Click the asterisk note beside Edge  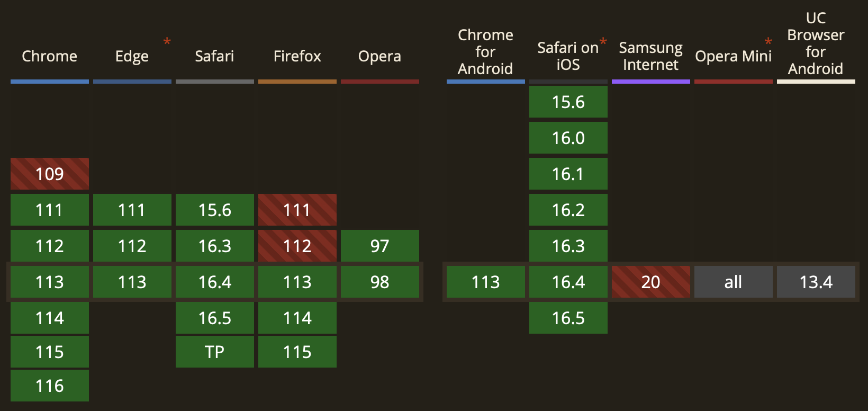(x=167, y=41)
